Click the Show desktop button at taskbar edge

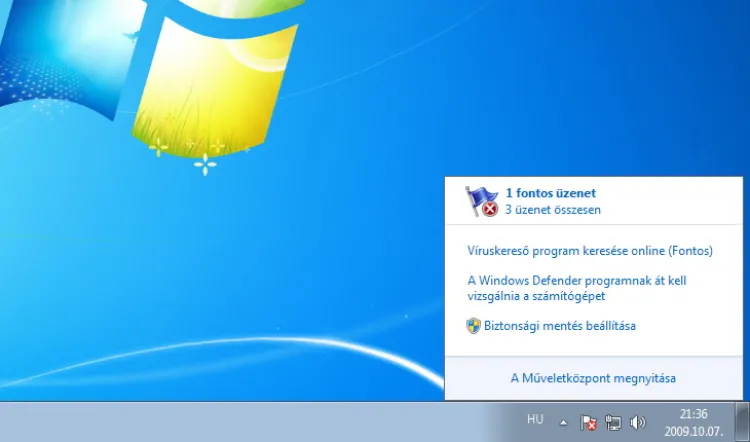pos(742,422)
